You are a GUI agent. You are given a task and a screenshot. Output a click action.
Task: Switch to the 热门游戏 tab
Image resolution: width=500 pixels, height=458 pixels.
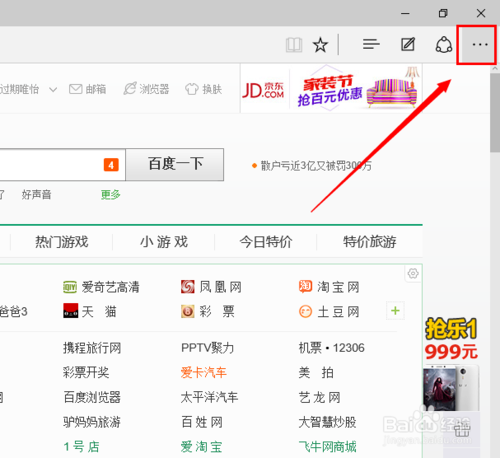[62, 242]
